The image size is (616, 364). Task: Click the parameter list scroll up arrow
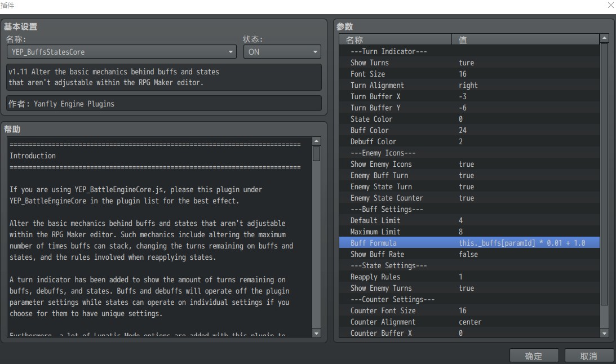(604, 38)
